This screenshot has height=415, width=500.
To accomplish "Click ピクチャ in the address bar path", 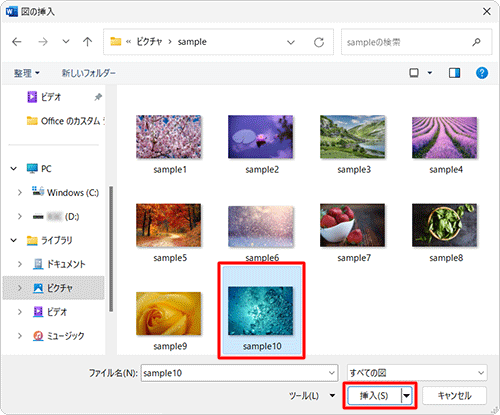I will pos(149,42).
